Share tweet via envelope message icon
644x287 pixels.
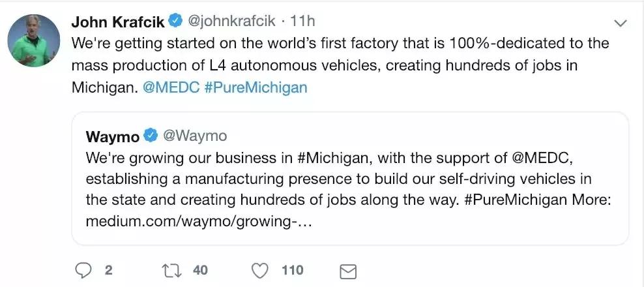349,270
